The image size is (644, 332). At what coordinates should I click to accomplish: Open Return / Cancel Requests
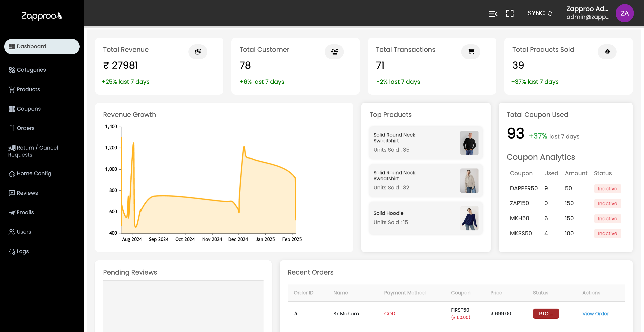33,151
